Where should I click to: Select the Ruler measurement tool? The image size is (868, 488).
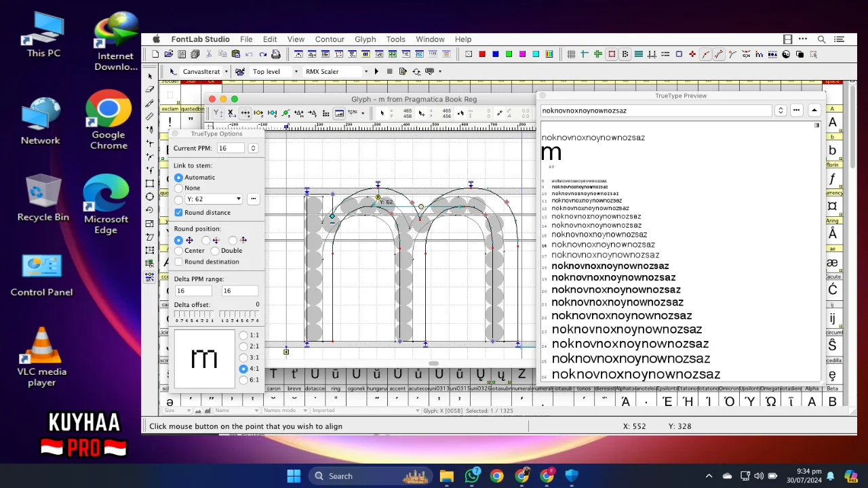click(x=150, y=116)
